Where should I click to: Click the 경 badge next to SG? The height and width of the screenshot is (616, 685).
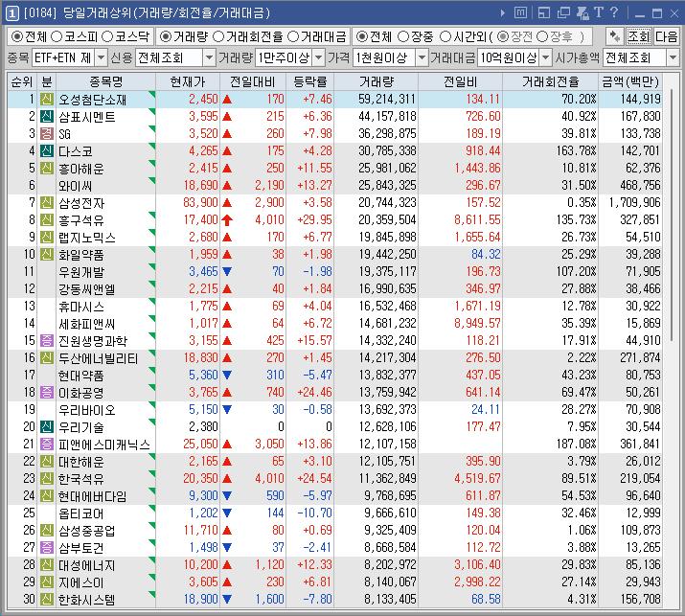[47, 134]
